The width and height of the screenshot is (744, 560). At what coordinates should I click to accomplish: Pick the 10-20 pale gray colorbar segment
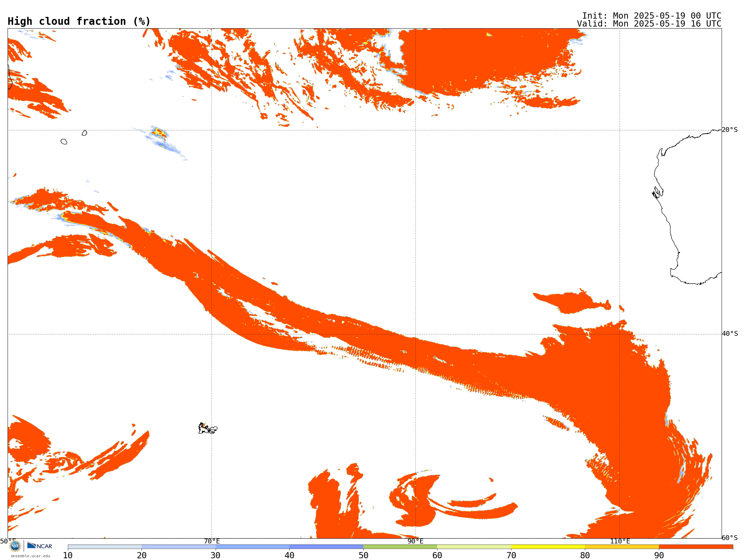pos(105,547)
